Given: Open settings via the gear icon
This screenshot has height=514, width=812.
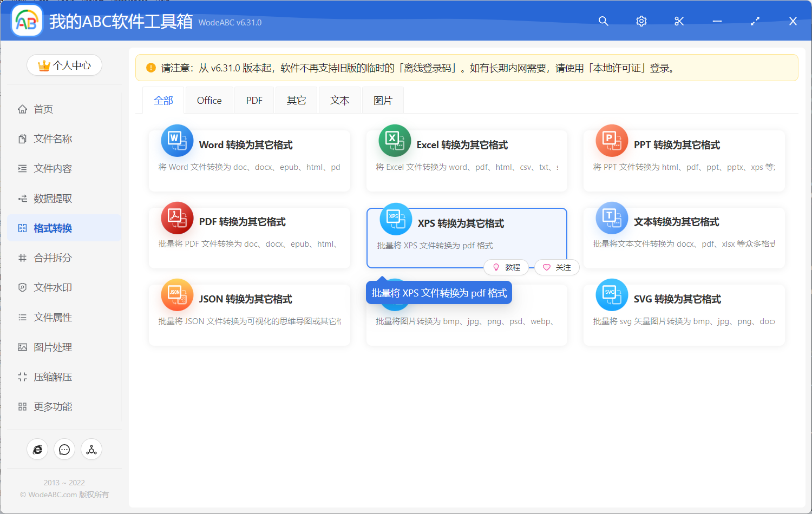Looking at the screenshot, I should (x=641, y=21).
